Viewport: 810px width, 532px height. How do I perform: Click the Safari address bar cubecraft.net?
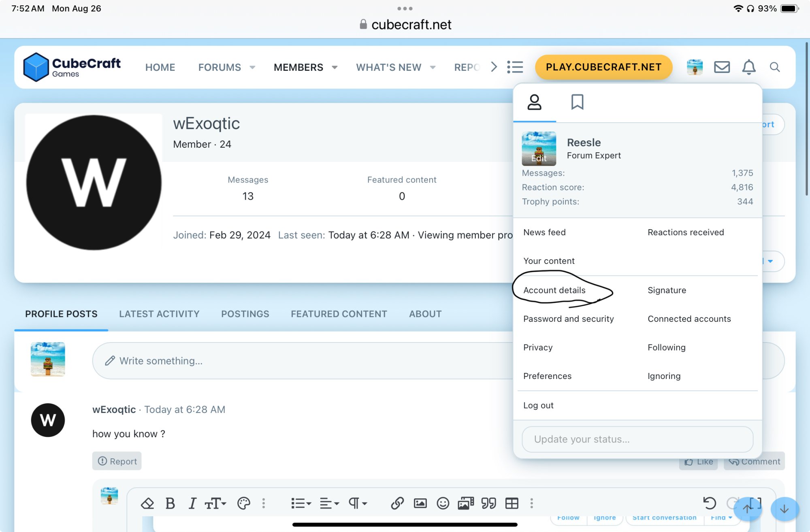point(405,25)
